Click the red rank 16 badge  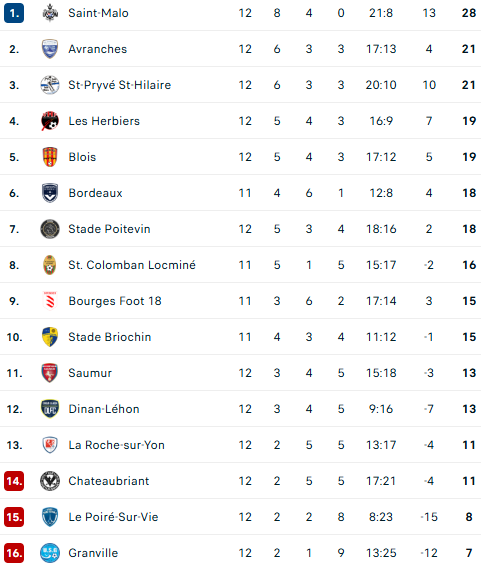pyautogui.click(x=14, y=553)
